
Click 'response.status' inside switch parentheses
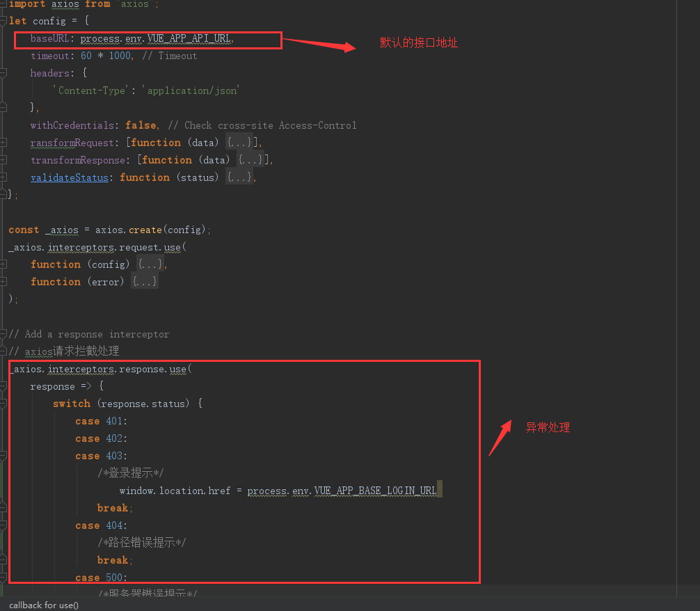coord(143,404)
